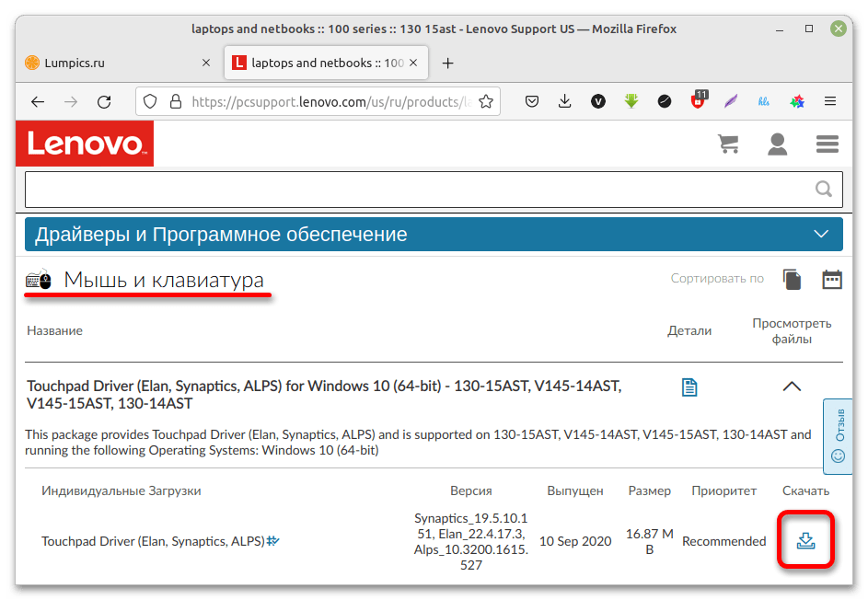
Task: Click into the Lenovo support search field
Action: [x=414, y=190]
